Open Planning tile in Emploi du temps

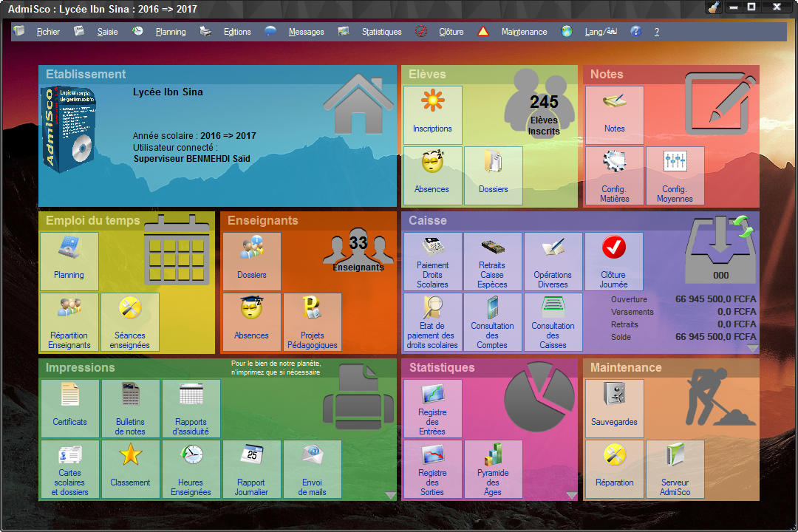coord(69,261)
